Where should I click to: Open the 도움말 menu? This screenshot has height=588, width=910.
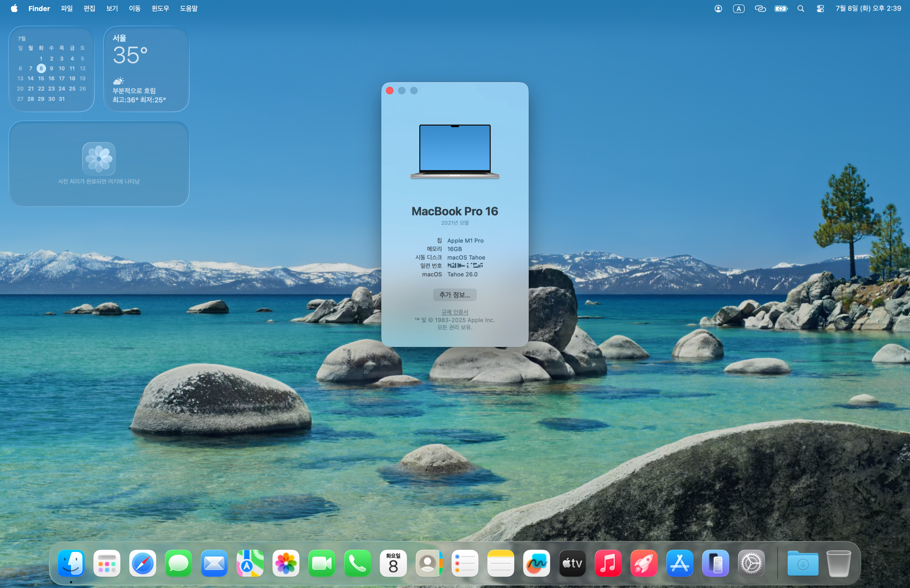point(189,8)
